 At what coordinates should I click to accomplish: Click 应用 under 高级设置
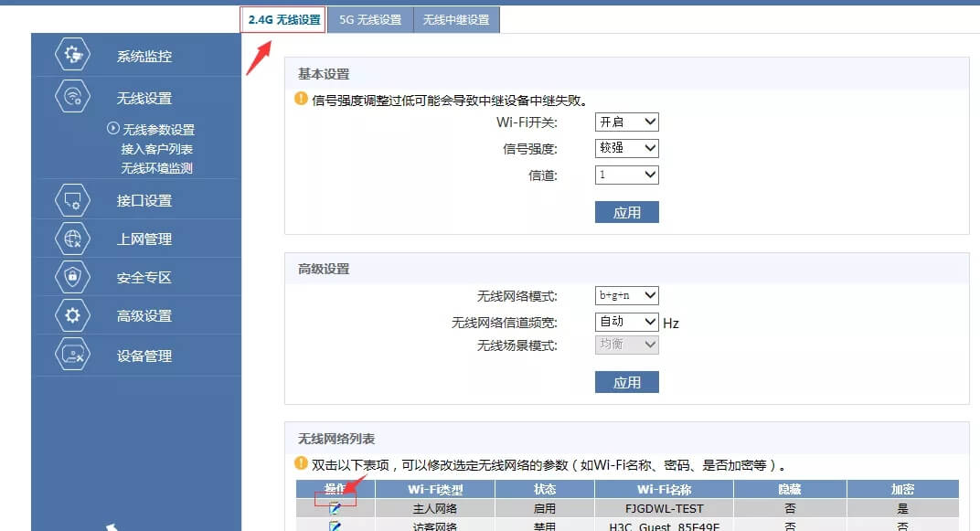[627, 381]
